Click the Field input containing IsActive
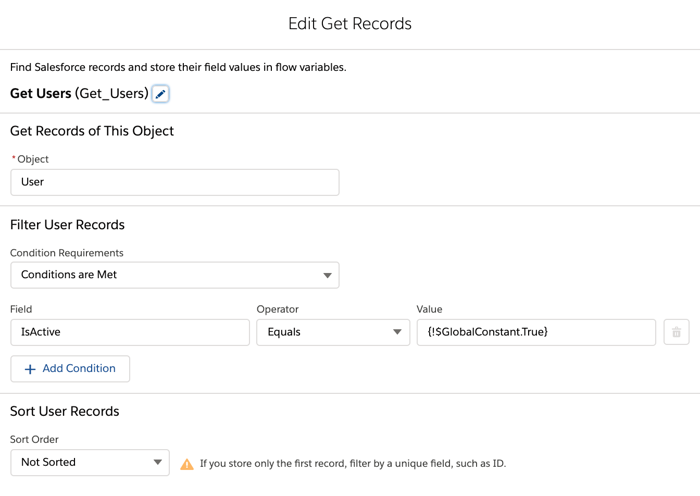This screenshot has height=496, width=700. pyautogui.click(x=130, y=332)
